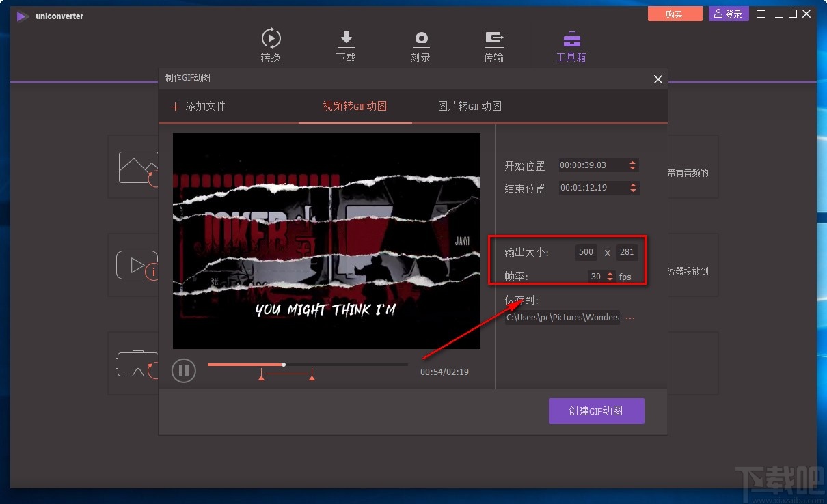The width and height of the screenshot is (827, 504).
Task: Pause the video preview playback
Action: 183,370
